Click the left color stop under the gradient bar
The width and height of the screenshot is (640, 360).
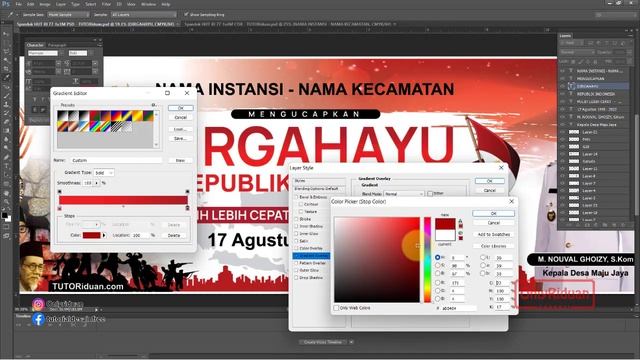coord(60,208)
